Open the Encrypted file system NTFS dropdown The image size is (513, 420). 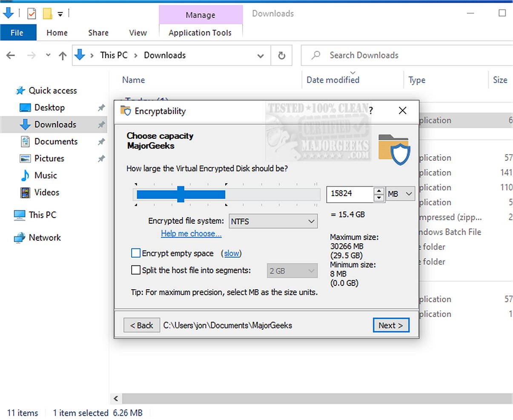pyautogui.click(x=273, y=222)
